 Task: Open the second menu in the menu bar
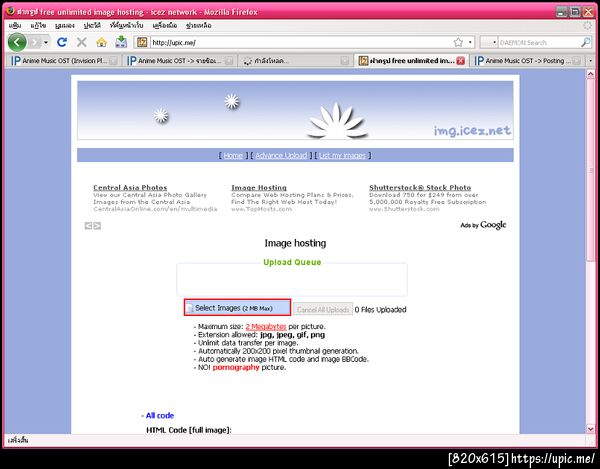pyautogui.click(x=38, y=26)
